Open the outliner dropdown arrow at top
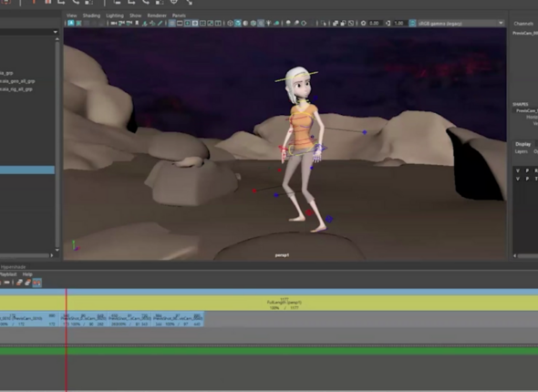Screen dimensions: 538x392 tap(56, 32)
